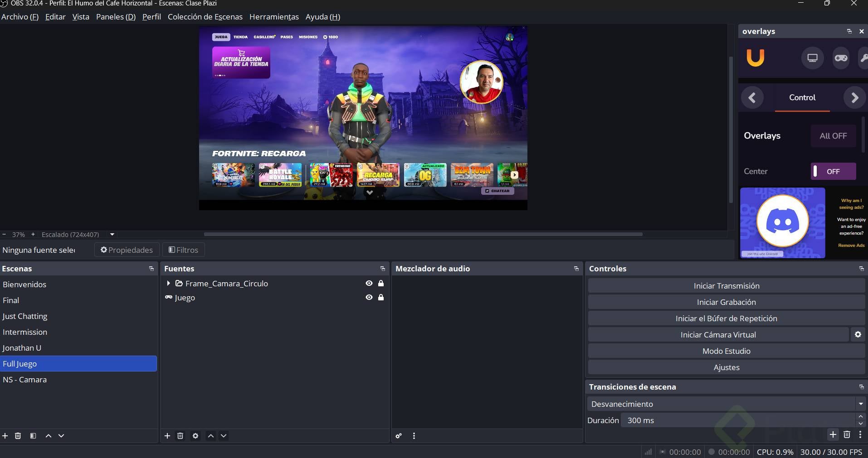The height and width of the screenshot is (458, 868).
Task: Close the overlays dock panel
Action: point(862,31)
